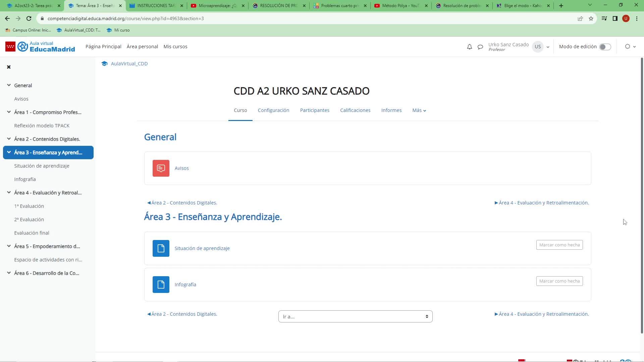
Task: Click the Infografía page icon
Action: click(x=161, y=285)
